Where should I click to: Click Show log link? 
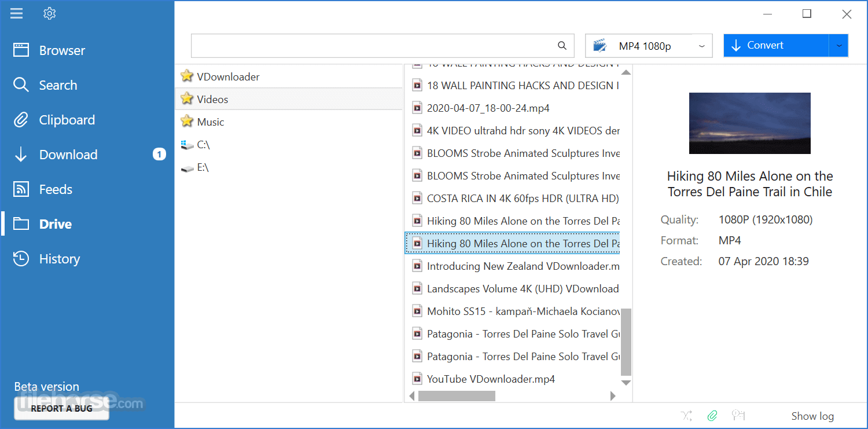(x=812, y=416)
